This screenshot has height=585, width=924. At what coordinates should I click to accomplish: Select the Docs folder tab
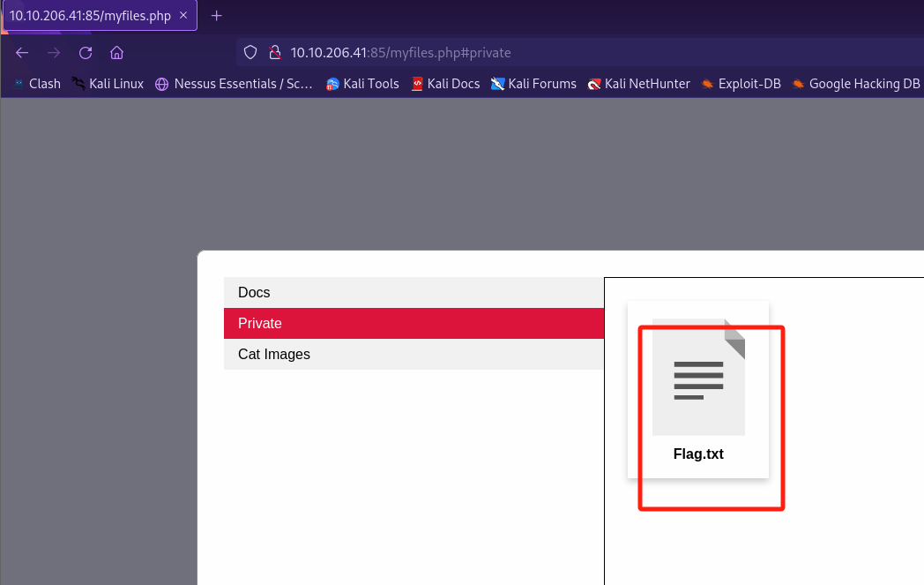point(413,292)
